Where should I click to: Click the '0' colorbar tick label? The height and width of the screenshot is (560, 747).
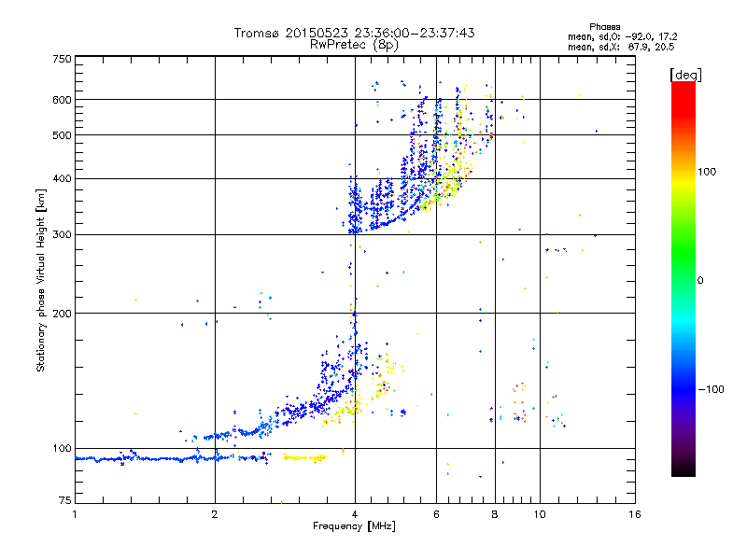coord(700,281)
